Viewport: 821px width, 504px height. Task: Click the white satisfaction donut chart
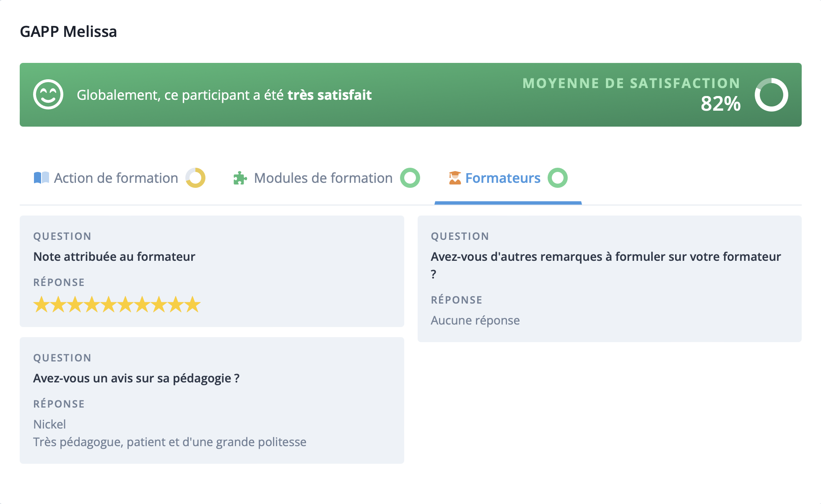tap(771, 95)
